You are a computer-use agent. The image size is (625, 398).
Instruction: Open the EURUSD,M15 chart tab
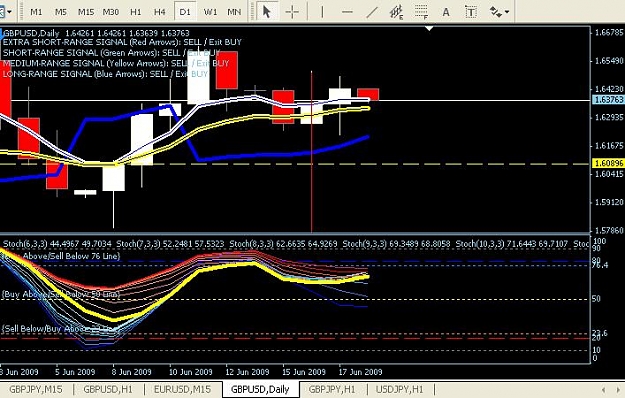[x=182, y=389]
